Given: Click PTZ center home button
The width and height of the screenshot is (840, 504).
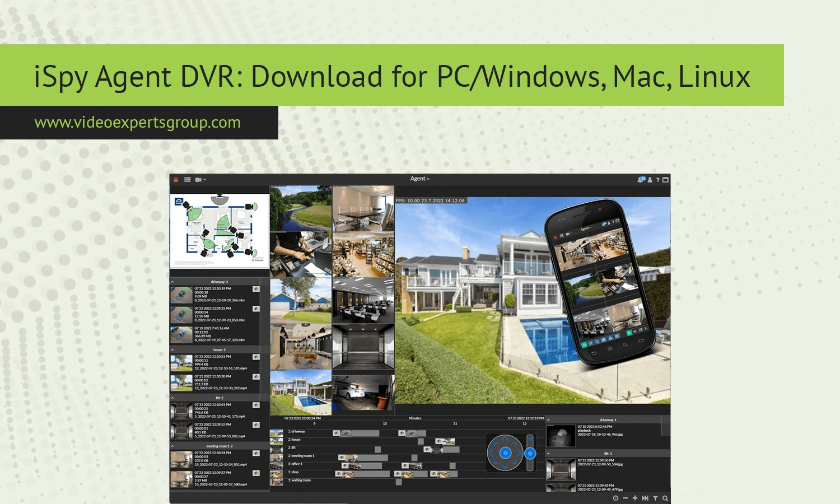Looking at the screenshot, I should [505, 453].
